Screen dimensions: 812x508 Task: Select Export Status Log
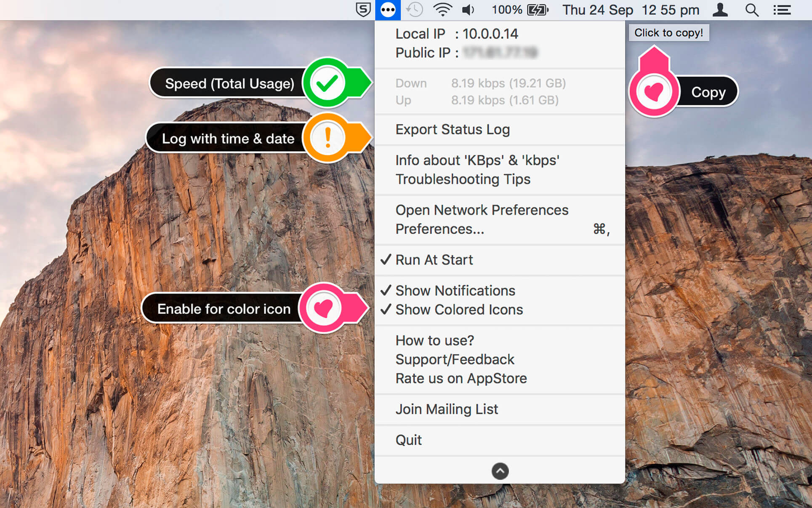453,130
